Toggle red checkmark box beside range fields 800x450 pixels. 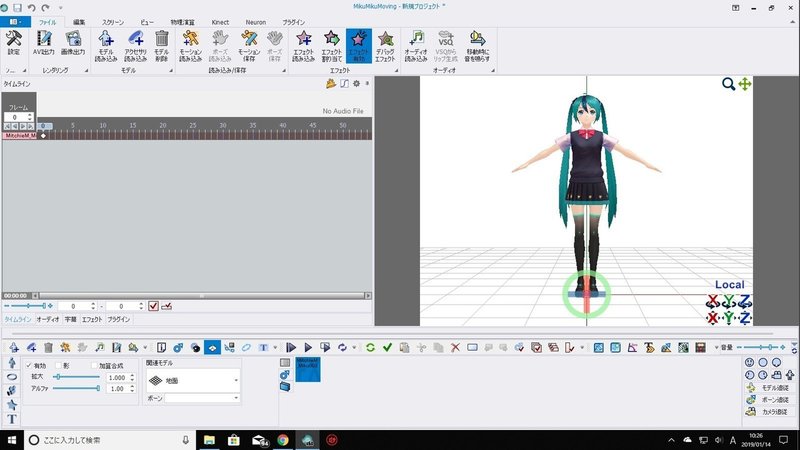(x=153, y=306)
